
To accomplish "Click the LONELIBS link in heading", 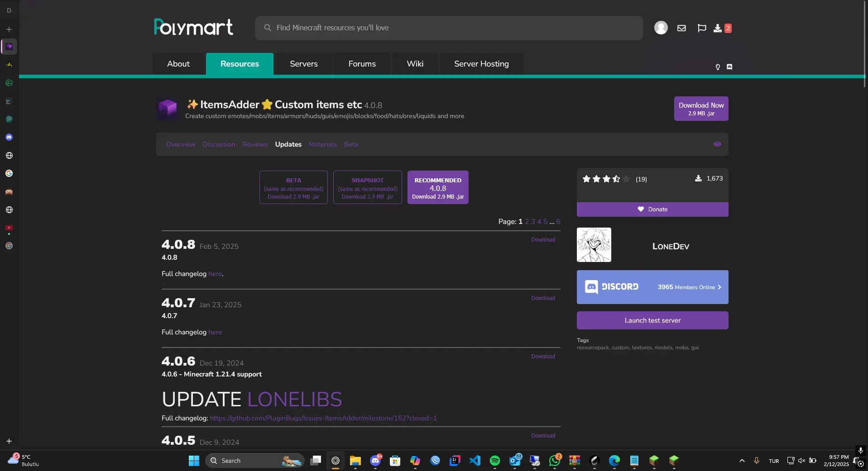I will [x=295, y=400].
